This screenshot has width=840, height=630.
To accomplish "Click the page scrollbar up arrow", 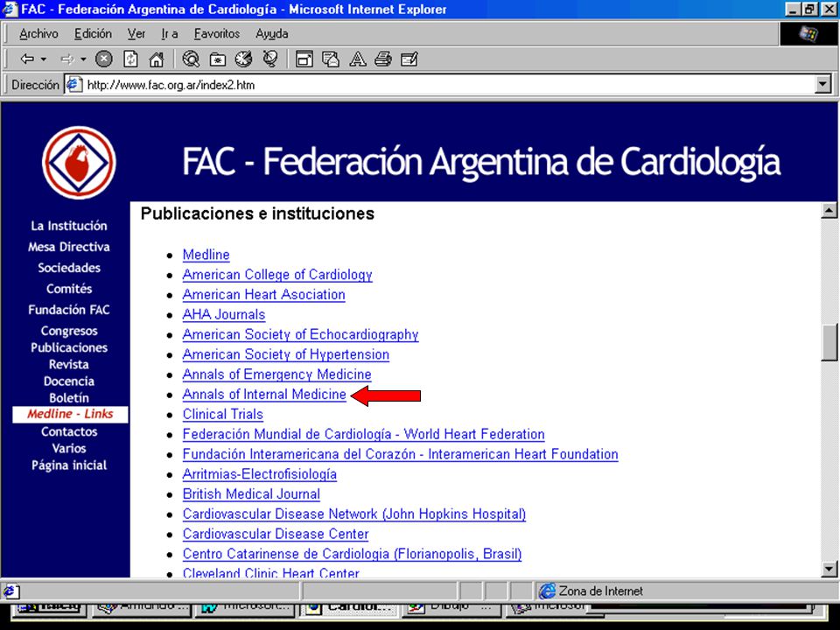I will pos(829,211).
